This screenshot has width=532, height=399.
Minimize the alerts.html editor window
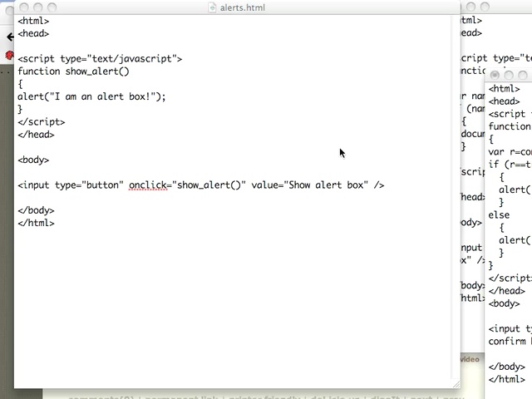[38, 7]
